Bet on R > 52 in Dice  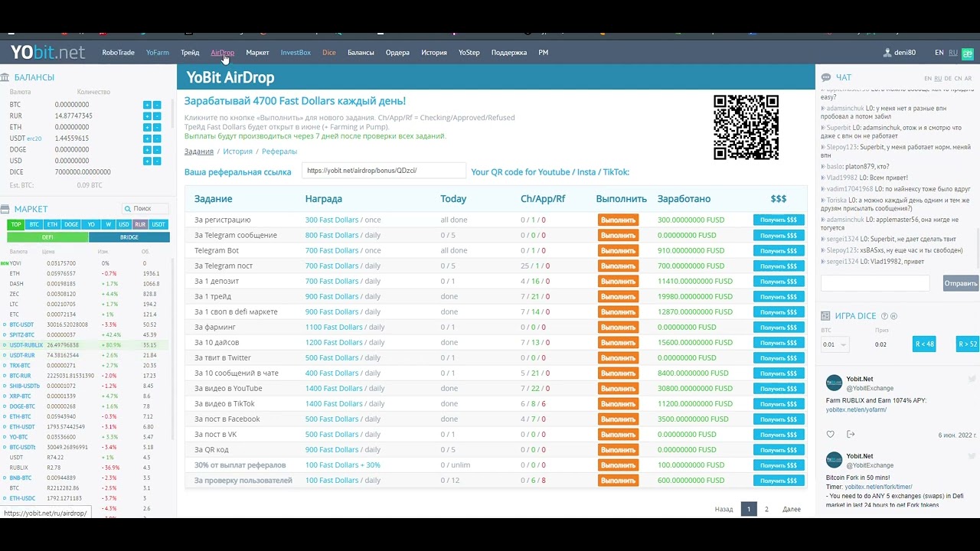point(968,344)
